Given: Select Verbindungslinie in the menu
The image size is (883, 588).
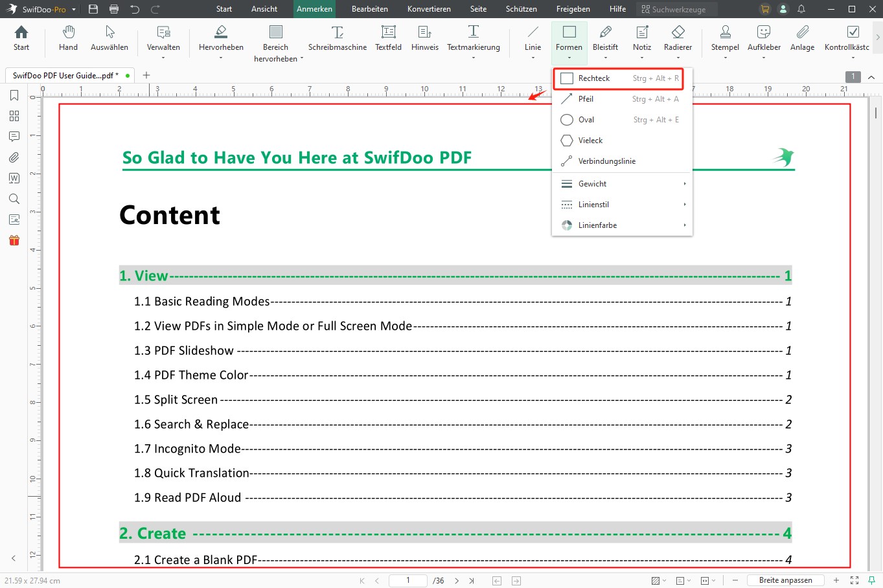Looking at the screenshot, I should pos(622,161).
